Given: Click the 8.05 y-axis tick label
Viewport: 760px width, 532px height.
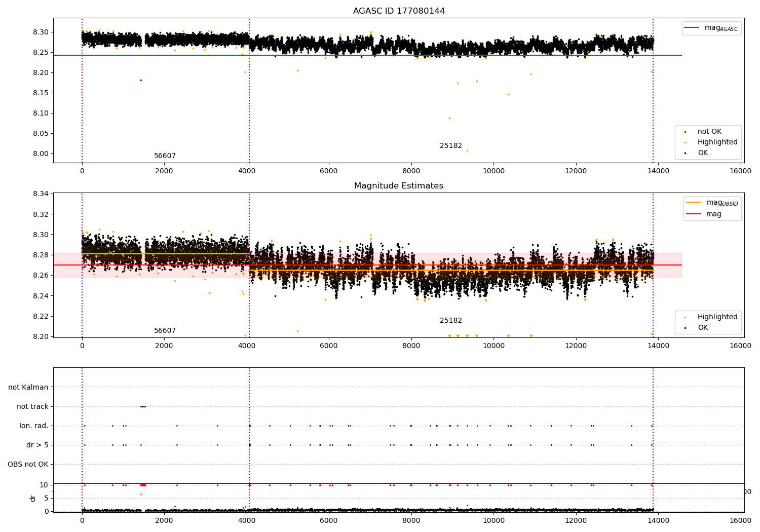Looking at the screenshot, I should [x=40, y=133].
